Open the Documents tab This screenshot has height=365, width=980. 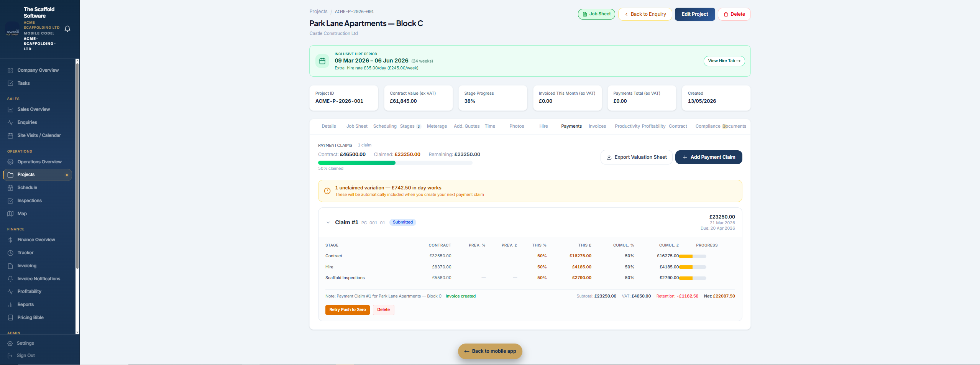coord(734,126)
